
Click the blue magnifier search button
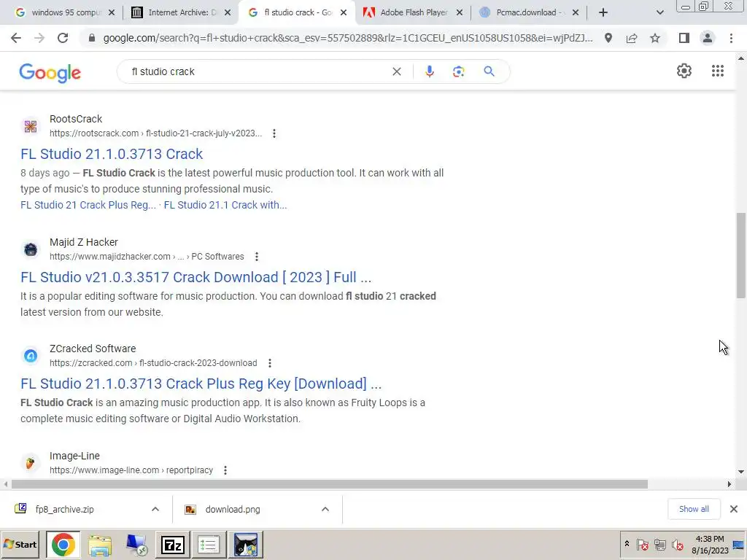[x=489, y=71]
